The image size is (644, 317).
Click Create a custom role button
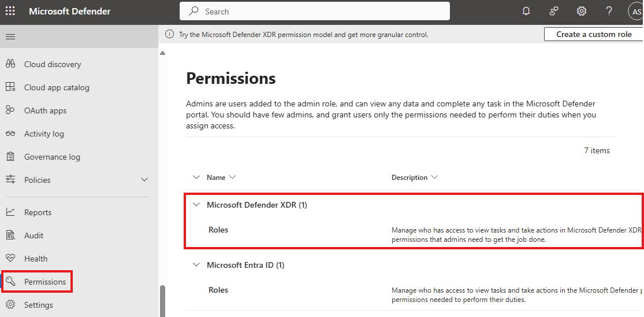(594, 34)
